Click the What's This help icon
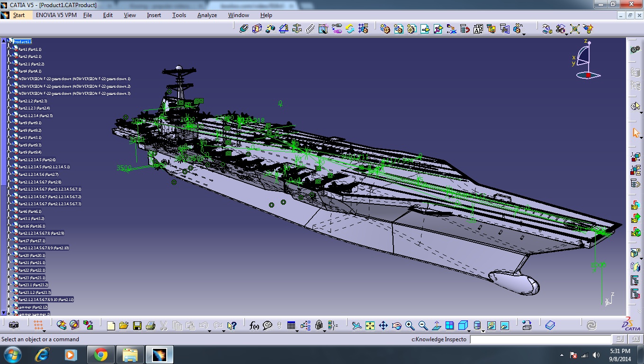The height and width of the screenshot is (364, 644). pyautogui.click(x=232, y=326)
